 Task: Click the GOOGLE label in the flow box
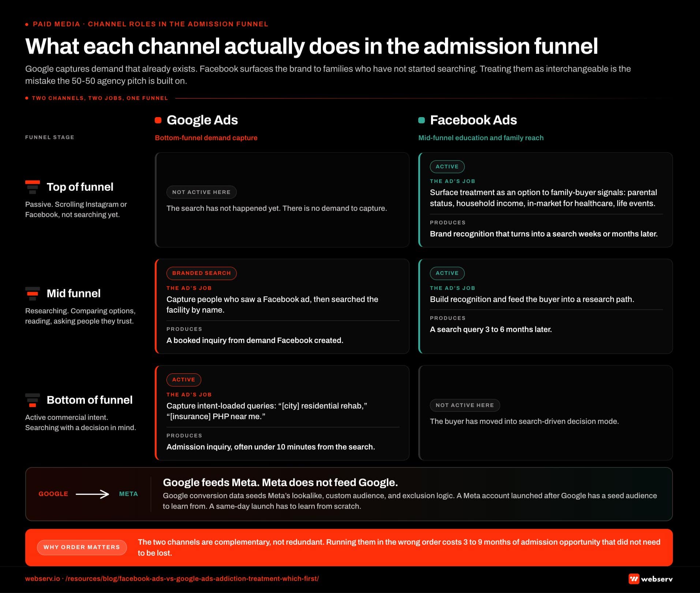(x=53, y=494)
